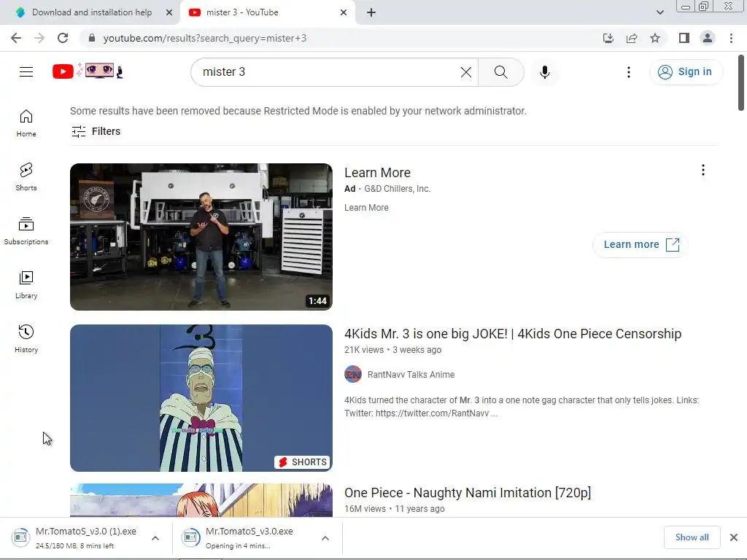Viewport: 747px width, 560px height.
Task: Open Subscriptions in the sidebar
Action: point(26,231)
